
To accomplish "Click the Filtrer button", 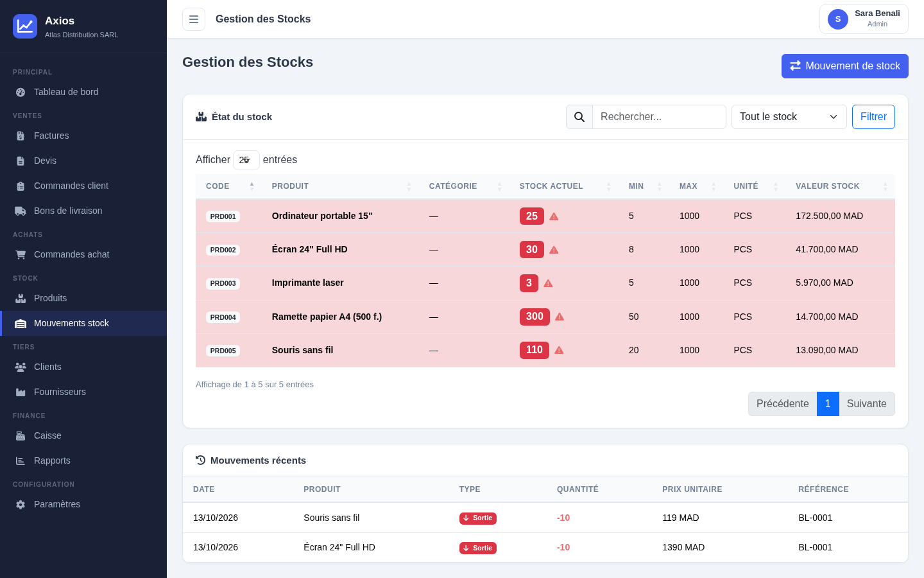I will pyautogui.click(x=873, y=117).
